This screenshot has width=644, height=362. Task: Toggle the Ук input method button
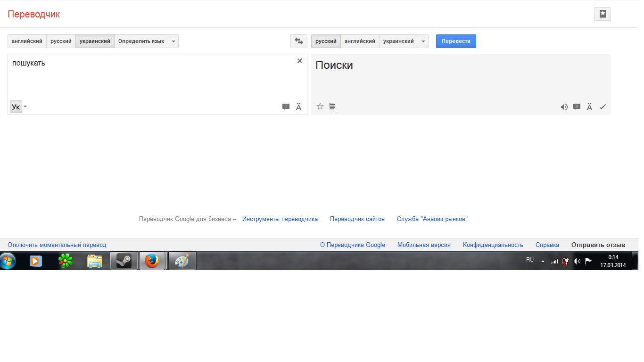(x=16, y=107)
